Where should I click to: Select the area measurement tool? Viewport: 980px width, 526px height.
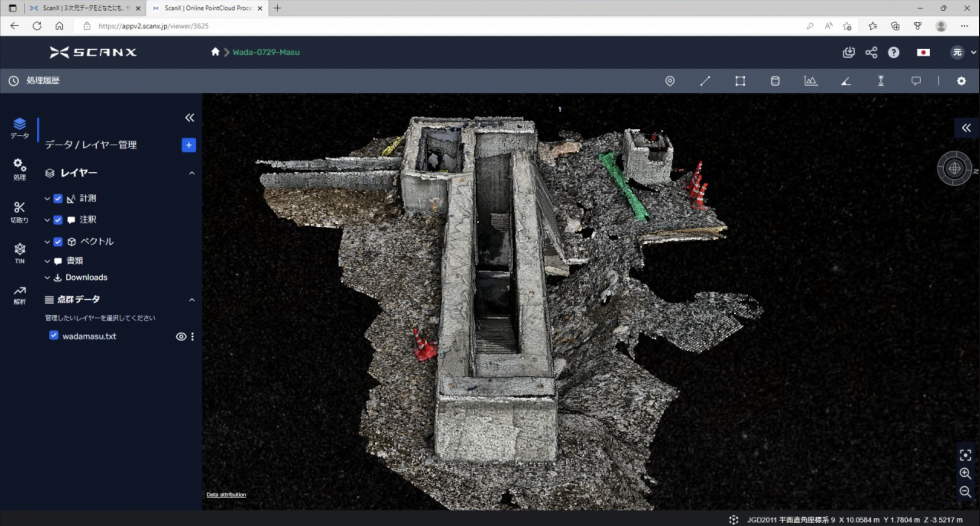[740, 81]
